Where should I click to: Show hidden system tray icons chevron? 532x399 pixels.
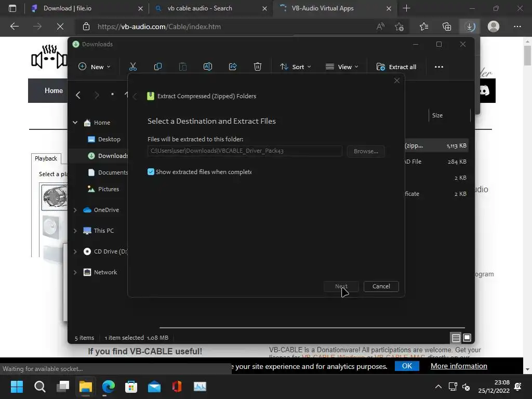[x=438, y=387]
